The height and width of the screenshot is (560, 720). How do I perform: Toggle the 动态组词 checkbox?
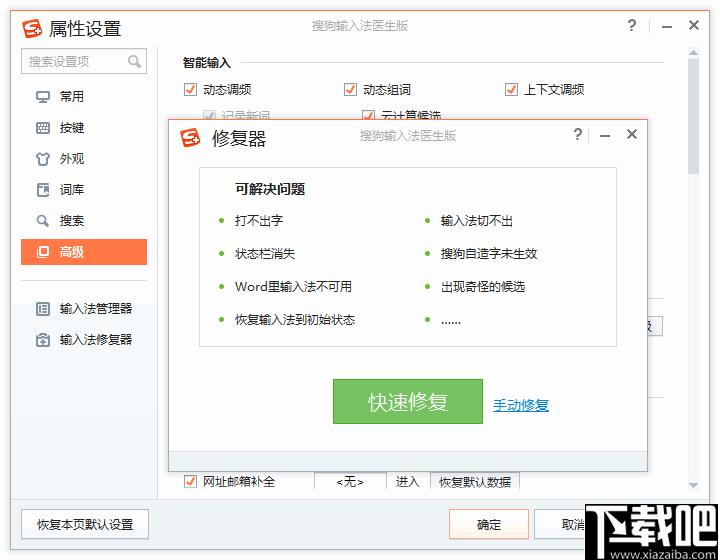pyautogui.click(x=350, y=90)
